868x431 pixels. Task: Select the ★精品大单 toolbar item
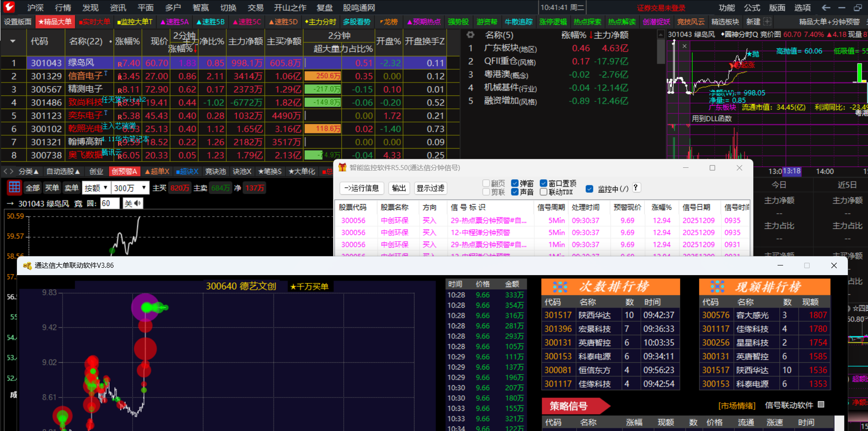point(55,21)
